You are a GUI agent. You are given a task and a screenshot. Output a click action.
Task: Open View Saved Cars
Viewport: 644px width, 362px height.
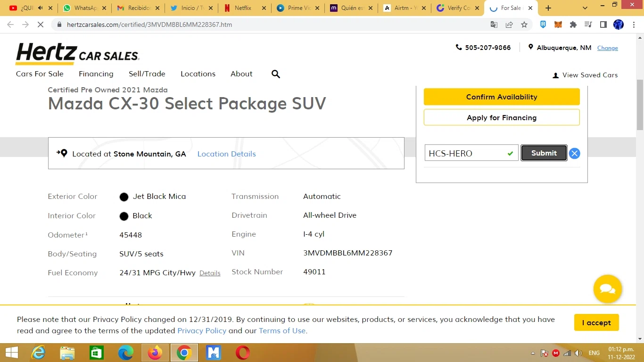tap(590, 75)
